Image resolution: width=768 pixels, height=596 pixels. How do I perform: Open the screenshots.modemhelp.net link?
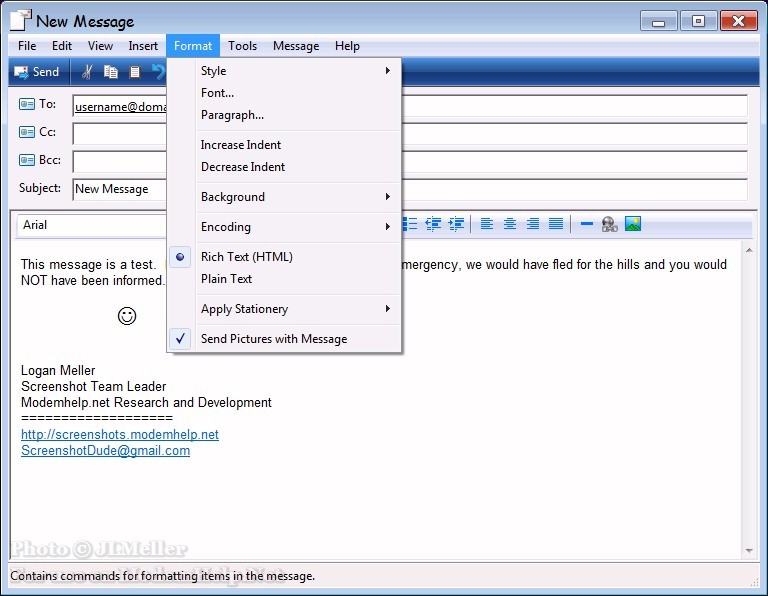119,435
